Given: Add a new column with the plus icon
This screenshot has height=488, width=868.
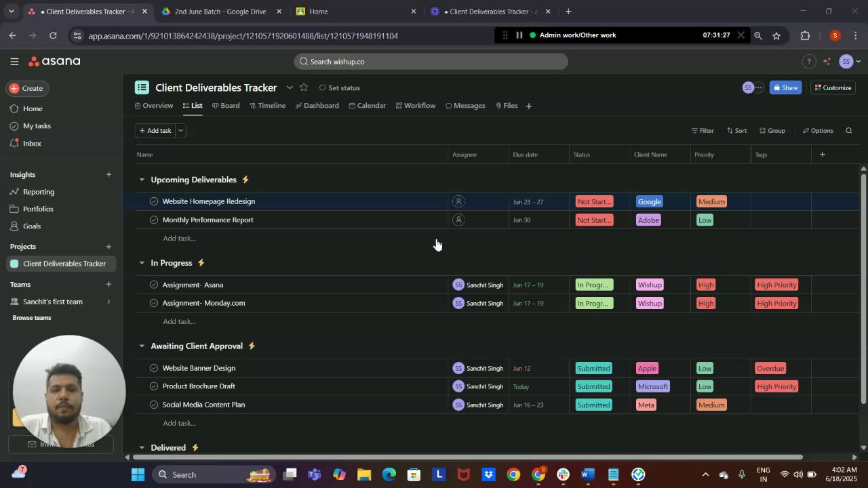Looking at the screenshot, I should click(x=823, y=155).
